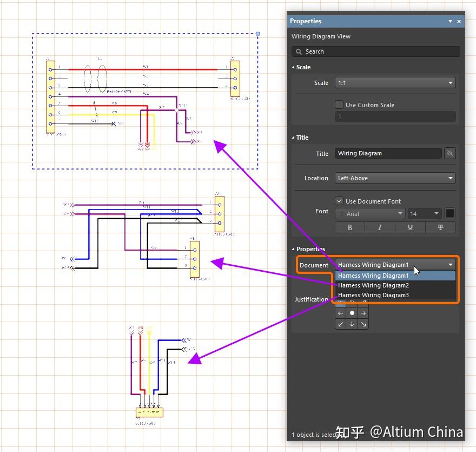Viewport: 476px width, 452px height.
Task: Set justification to right arrow
Action: tap(363, 313)
